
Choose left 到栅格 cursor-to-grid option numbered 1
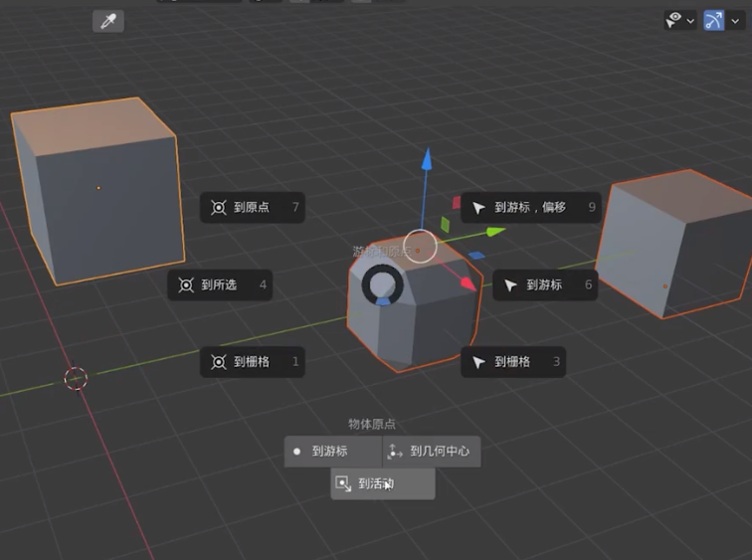pyautogui.click(x=253, y=361)
